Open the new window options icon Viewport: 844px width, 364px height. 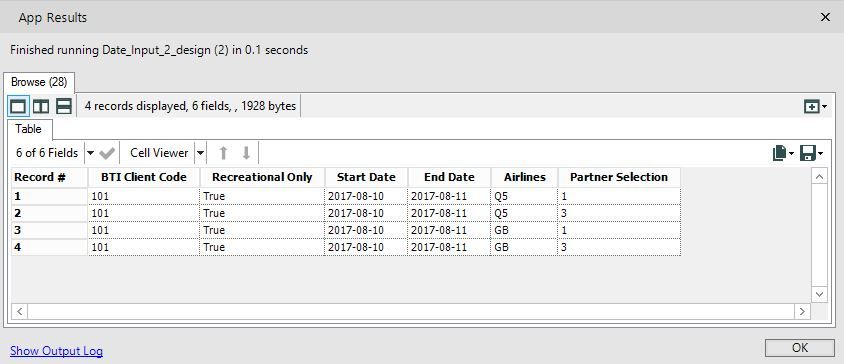815,107
